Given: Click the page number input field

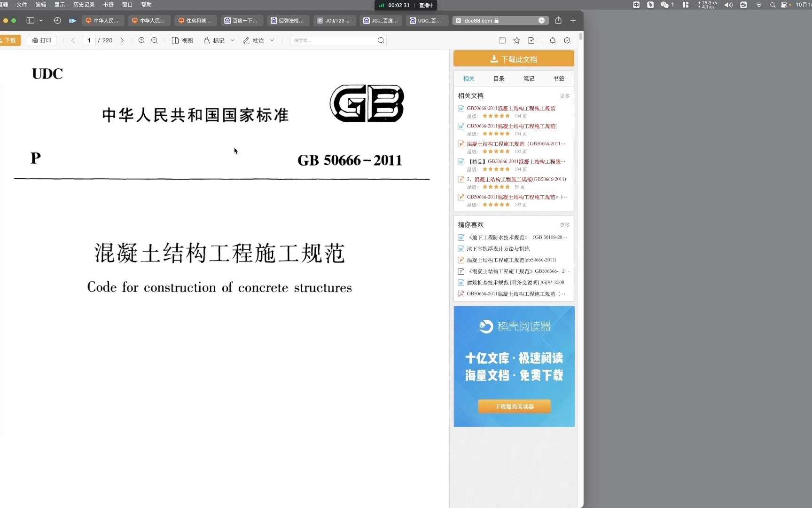Looking at the screenshot, I should tap(89, 40).
